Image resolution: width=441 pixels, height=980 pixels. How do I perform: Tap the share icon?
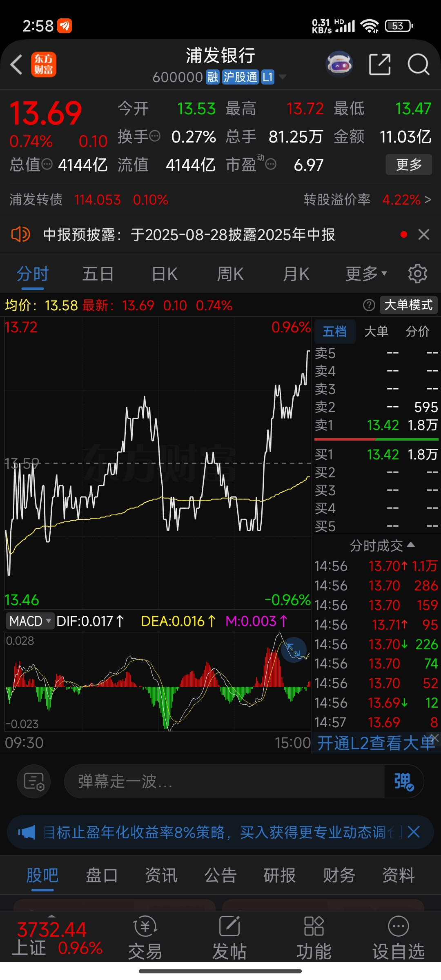pos(380,65)
